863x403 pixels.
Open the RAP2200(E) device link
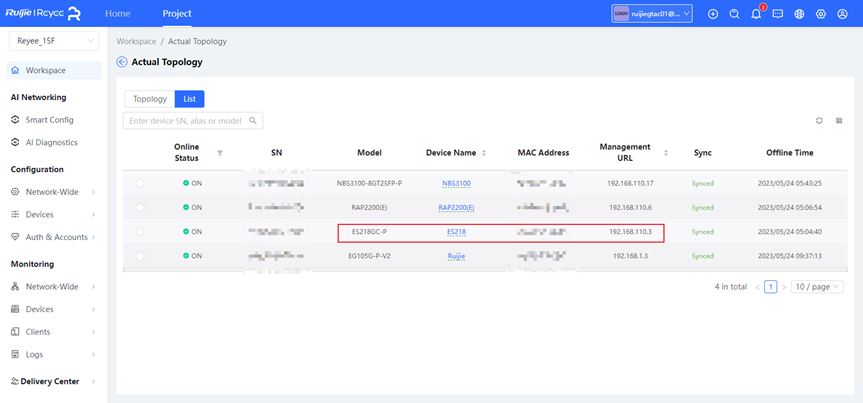[x=456, y=208]
